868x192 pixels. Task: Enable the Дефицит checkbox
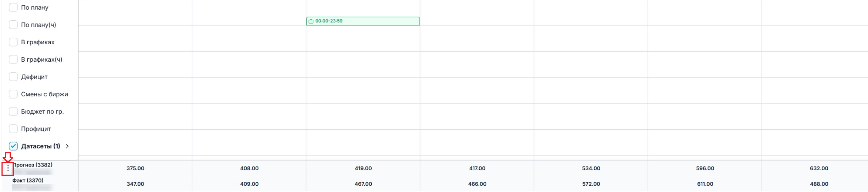13,77
